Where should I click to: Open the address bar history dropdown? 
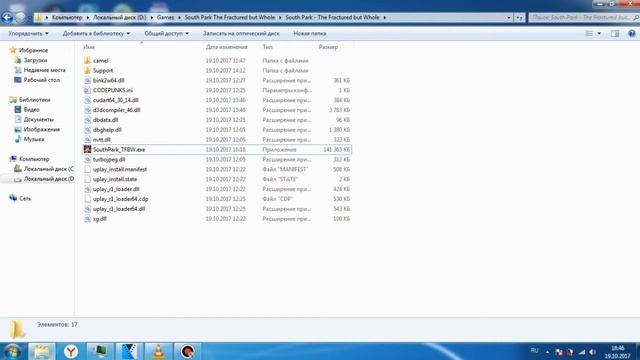[509, 18]
